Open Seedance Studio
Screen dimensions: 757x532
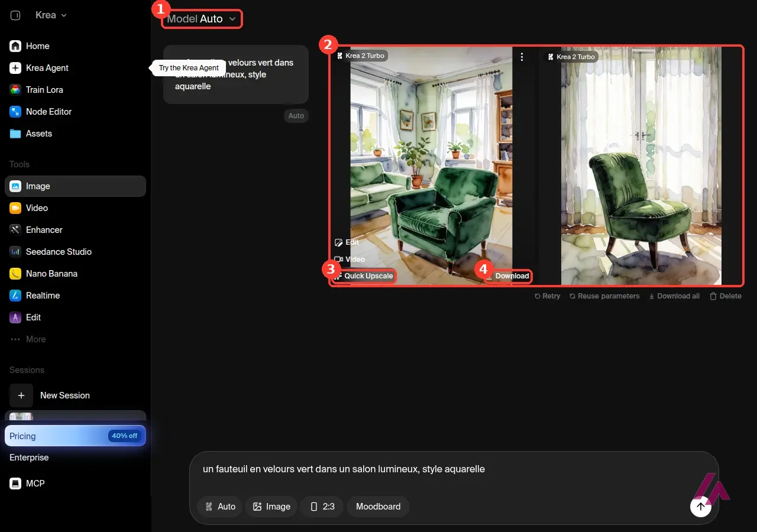point(75,252)
